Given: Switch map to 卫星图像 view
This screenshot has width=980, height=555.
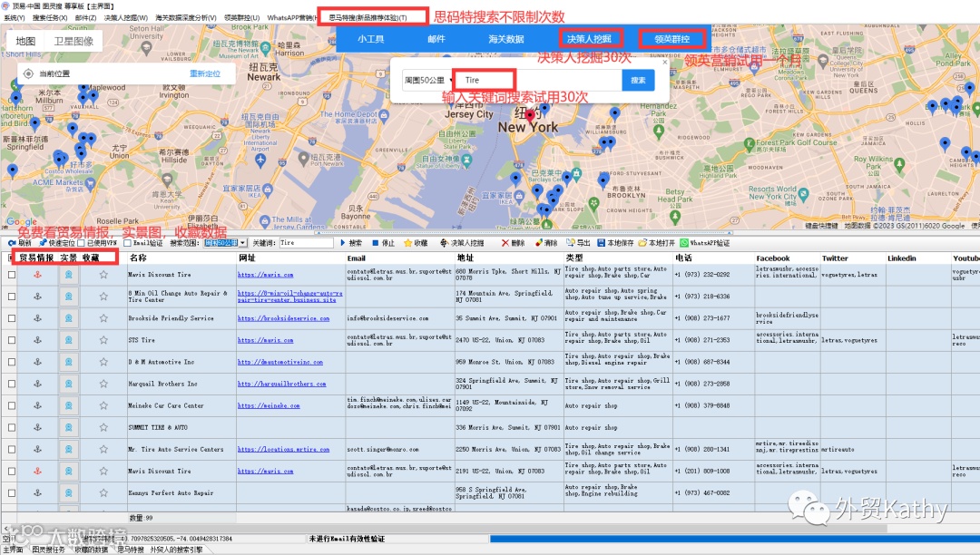Looking at the screenshot, I should point(73,41).
